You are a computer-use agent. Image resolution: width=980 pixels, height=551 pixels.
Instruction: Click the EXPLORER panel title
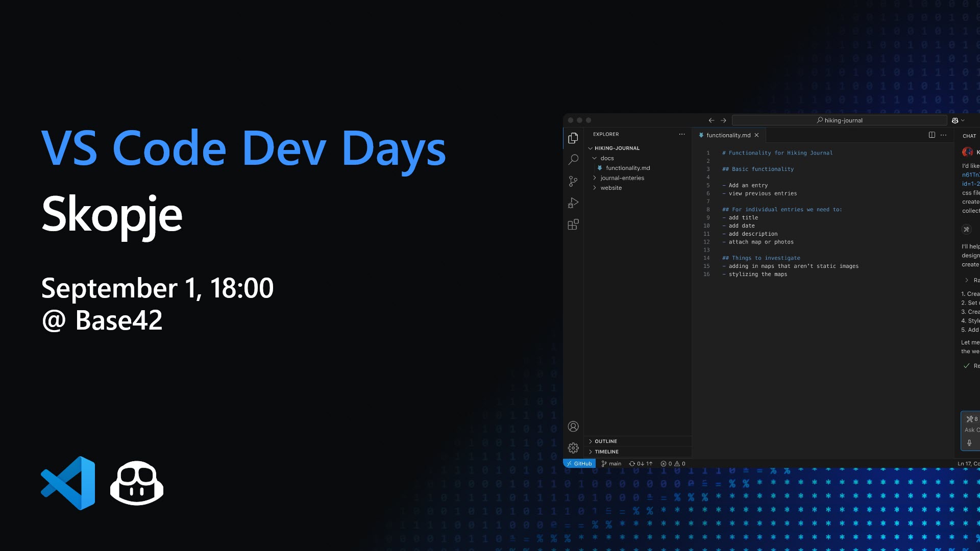[x=606, y=134]
